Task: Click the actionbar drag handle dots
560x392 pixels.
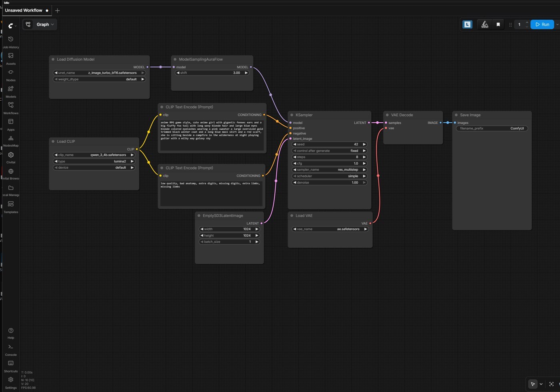Action: click(x=510, y=25)
